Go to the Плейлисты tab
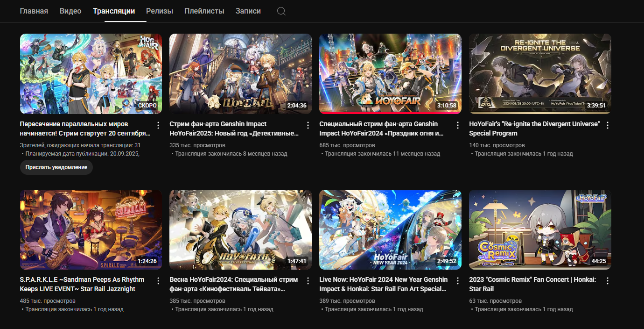The width and height of the screenshot is (644, 329). pos(204,11)
